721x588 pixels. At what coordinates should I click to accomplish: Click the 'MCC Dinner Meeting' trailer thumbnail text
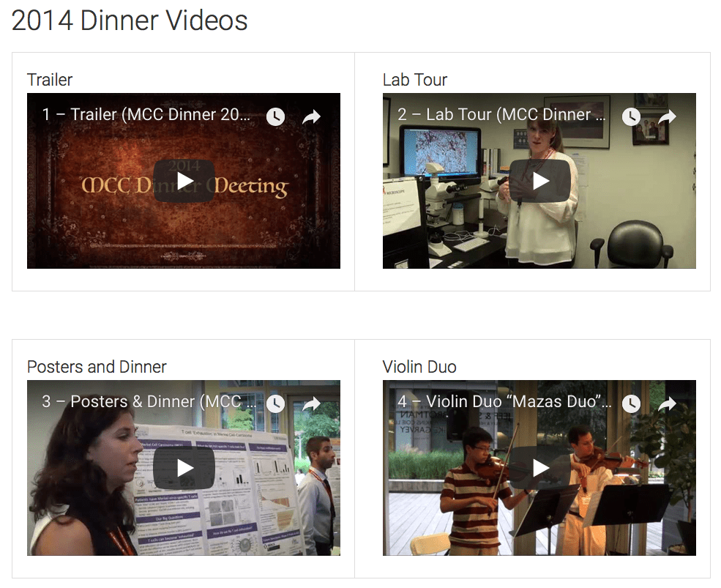[185, 186]
